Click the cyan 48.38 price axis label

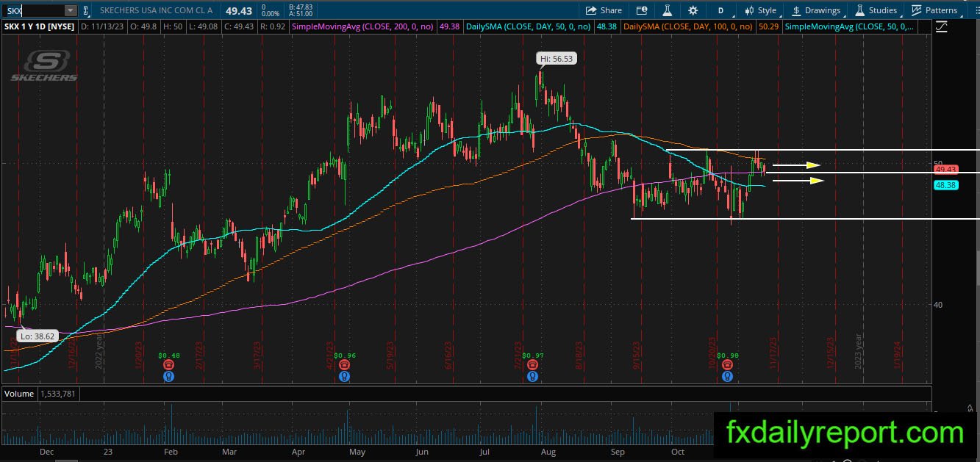[945, 186]
